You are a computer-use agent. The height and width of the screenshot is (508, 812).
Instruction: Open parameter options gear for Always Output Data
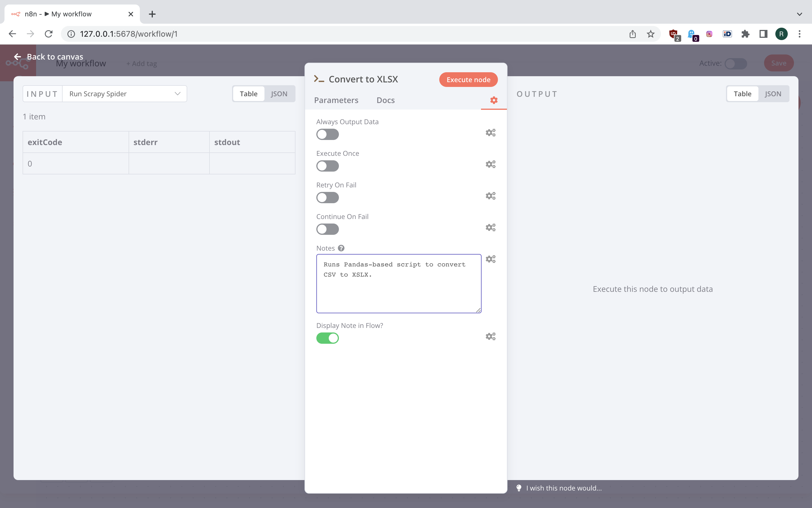491,133
